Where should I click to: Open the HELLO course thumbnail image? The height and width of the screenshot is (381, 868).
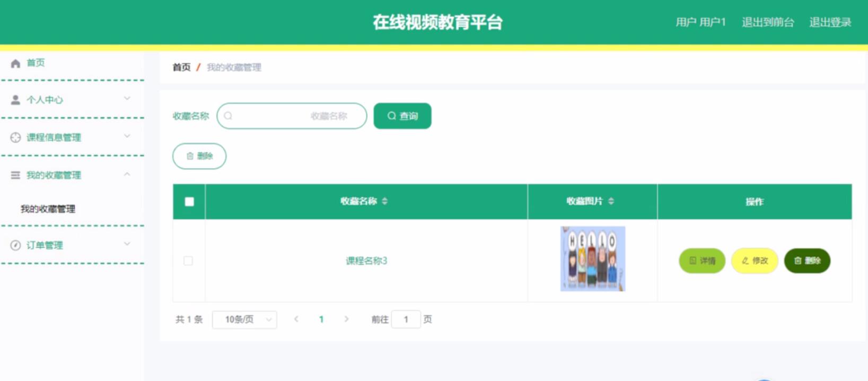(x=593, y=259)
